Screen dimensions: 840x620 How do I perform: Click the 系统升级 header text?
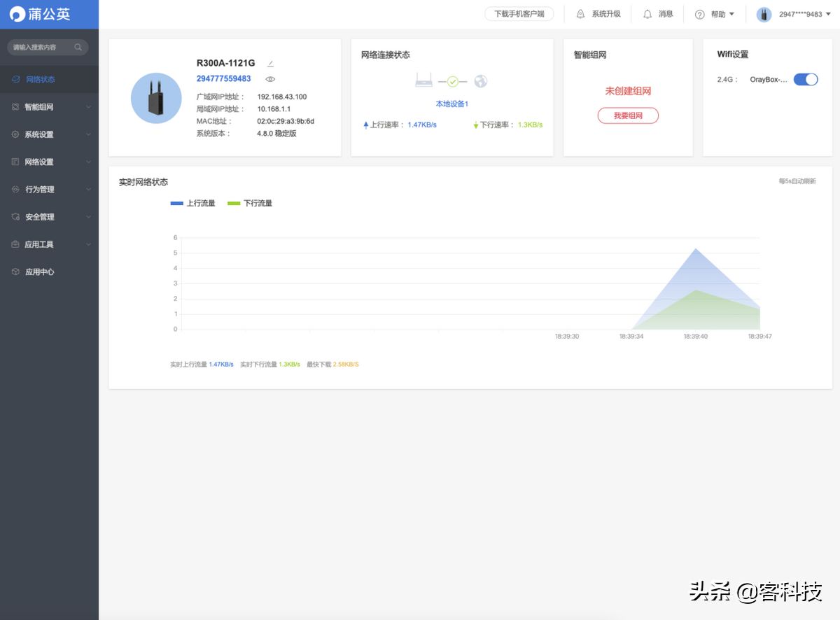click(606, 14)
